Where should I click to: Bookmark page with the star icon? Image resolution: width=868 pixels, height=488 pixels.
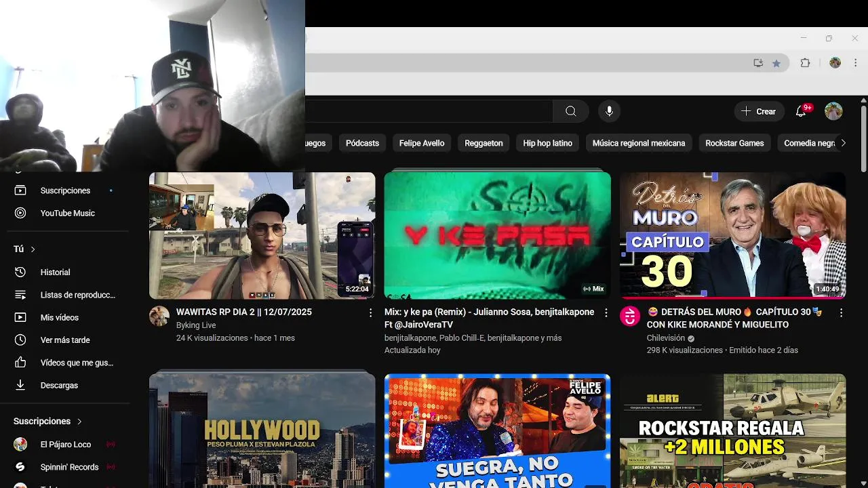click(x=776, y=63)
